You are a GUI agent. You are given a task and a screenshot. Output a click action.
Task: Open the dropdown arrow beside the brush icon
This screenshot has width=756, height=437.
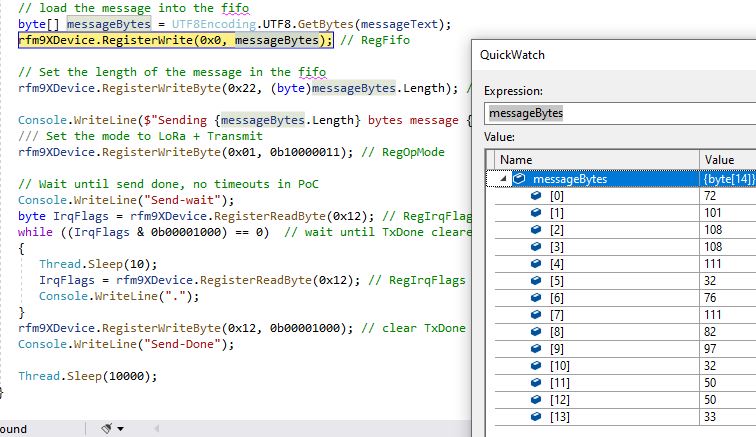click(x=121, y=428)
